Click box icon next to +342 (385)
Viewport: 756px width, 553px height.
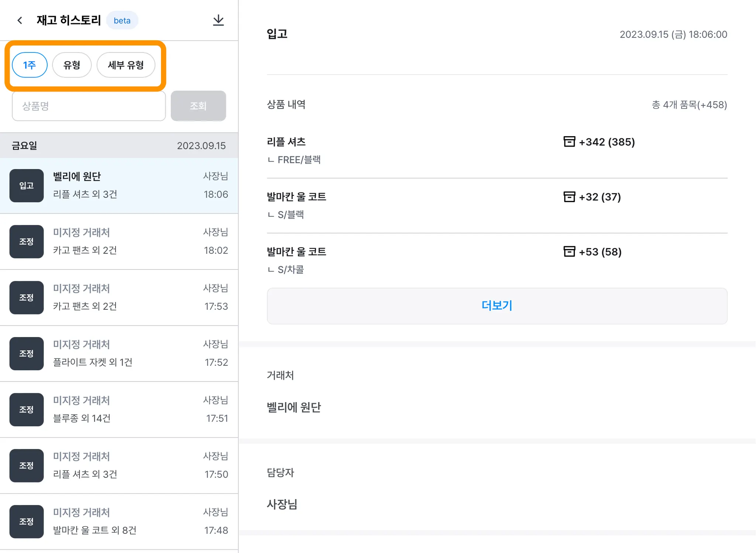(x=569, y=142)
